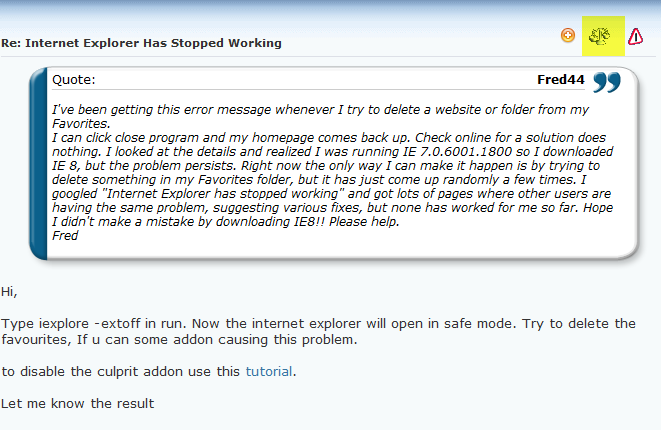Click the quoted line beginning 'I can click close program'

(x=329, y=138)
